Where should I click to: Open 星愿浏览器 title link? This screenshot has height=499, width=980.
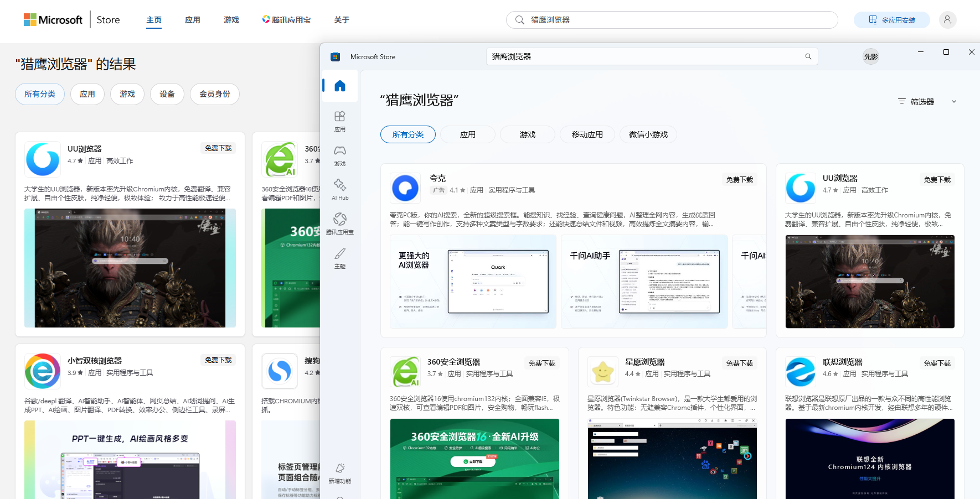pyautogui.click(x=645, y=362)
